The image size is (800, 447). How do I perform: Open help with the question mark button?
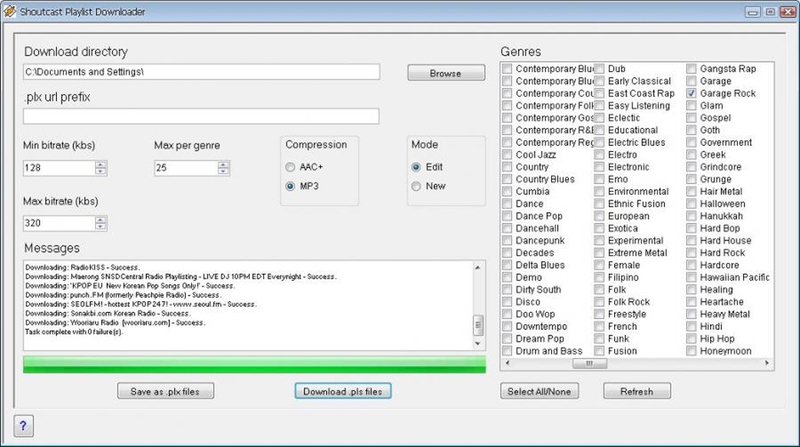point(23,426)
